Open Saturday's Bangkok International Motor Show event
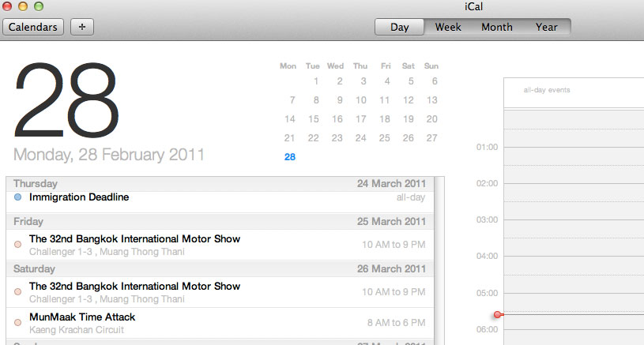Image resolution: width=644 pixels, height=345 pixels. 134,287
